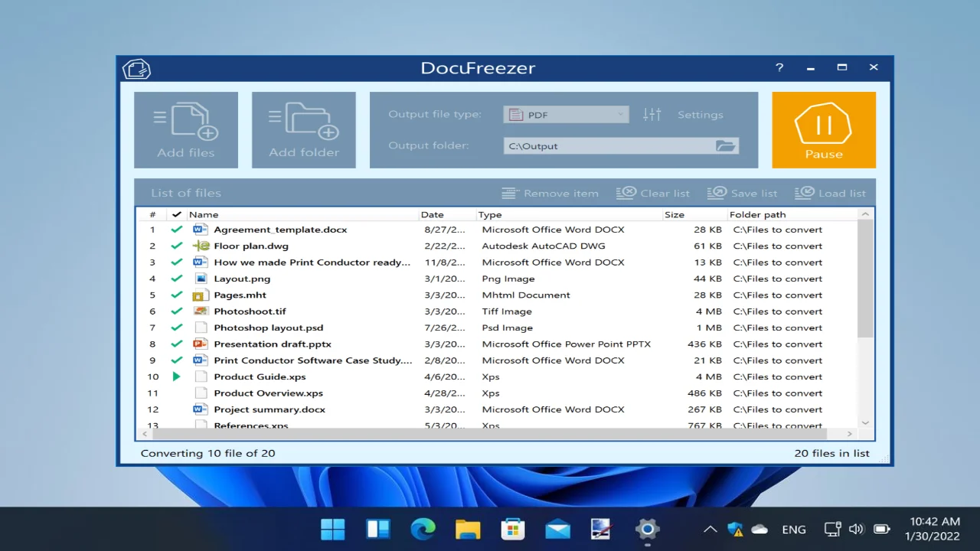The width and height of the screenshot is (980, 551).
Task: Open the help question mark button
Action: [x=779, y=67]
